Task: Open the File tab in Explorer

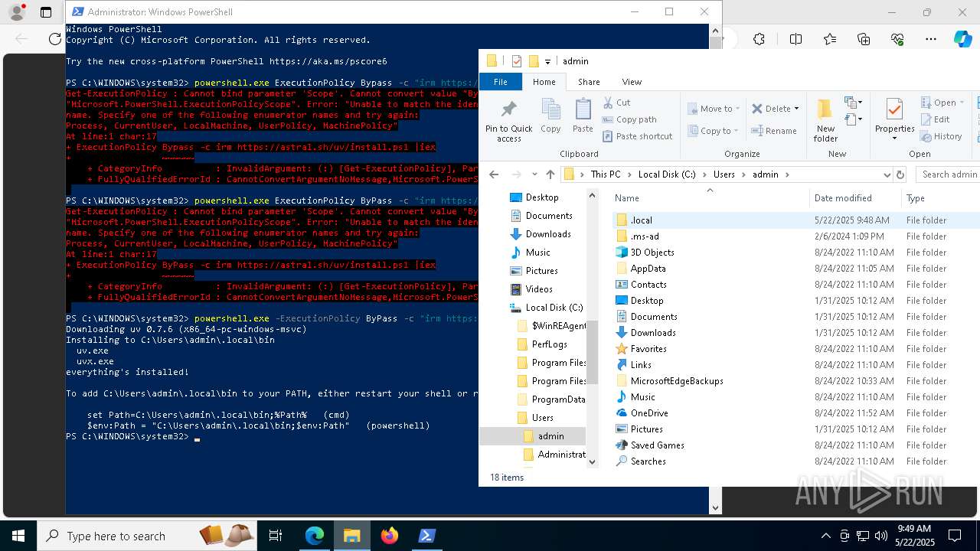Action: click(x=500, y=82)
